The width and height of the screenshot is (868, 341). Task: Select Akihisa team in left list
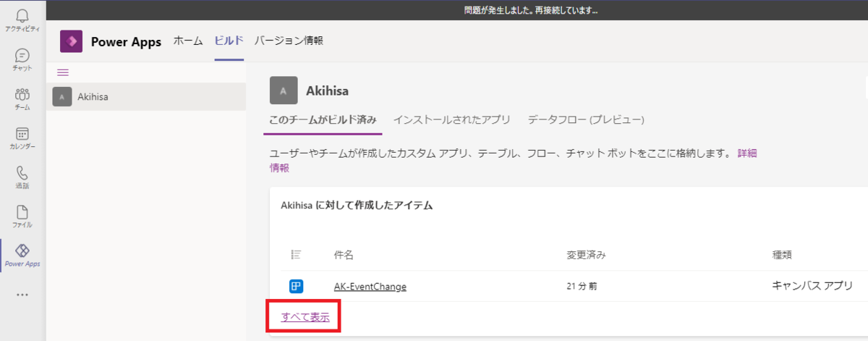(146, 97)
